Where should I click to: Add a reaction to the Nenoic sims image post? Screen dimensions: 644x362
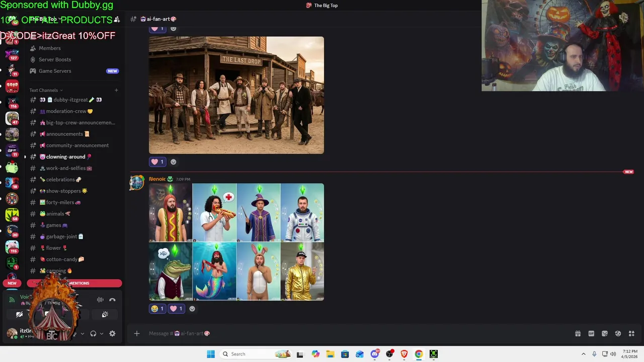click(192, 309)
